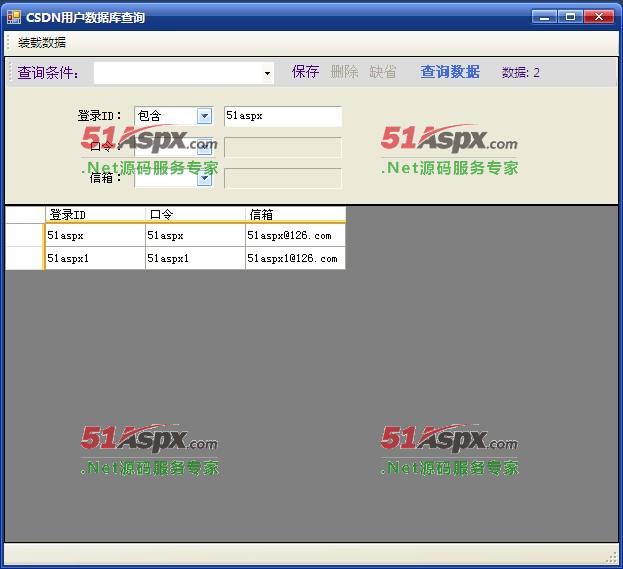
Task: Click the resize grip in the status bar
Action: coord(611,557)
